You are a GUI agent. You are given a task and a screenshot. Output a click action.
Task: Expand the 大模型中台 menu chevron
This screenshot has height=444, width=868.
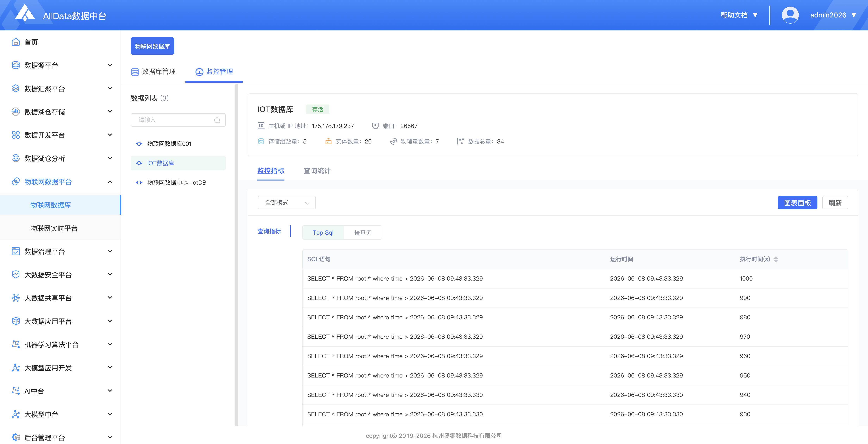[110, 414]
